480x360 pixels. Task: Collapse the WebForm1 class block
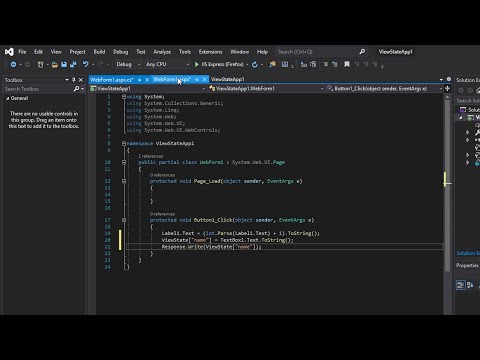124,162
